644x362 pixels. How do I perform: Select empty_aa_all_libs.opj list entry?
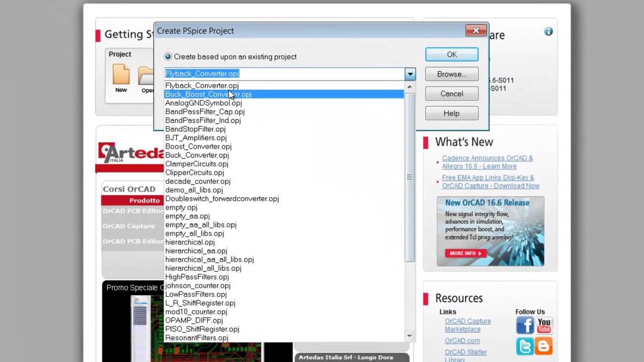click(x=284, y=225)
